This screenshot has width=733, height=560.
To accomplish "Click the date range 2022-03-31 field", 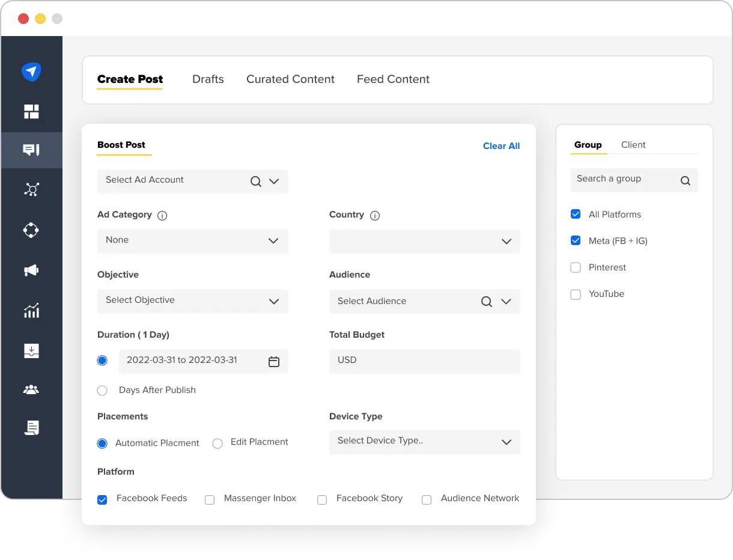I will click(204, 361).
